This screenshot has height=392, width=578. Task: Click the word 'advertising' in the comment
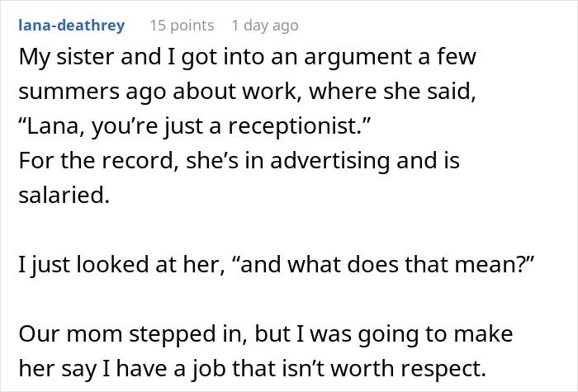point(330,161)
